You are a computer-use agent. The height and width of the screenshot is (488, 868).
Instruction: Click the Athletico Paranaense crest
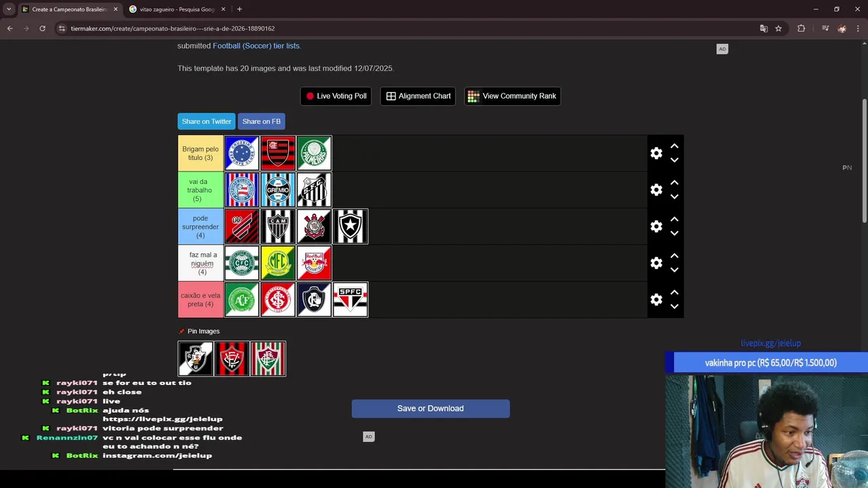coord(242,226)
